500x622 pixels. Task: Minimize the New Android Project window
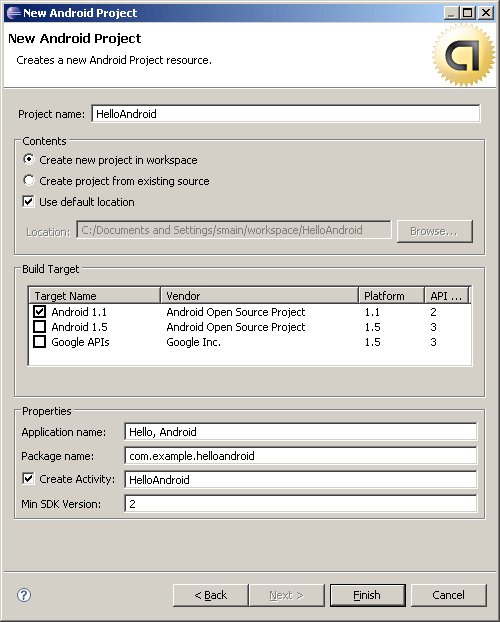pyautogui.click(x=451, y=13)
